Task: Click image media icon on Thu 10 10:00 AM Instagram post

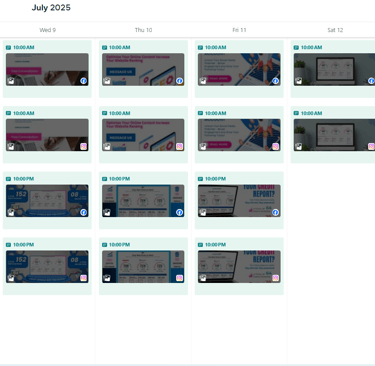Action: coord(107,146)
